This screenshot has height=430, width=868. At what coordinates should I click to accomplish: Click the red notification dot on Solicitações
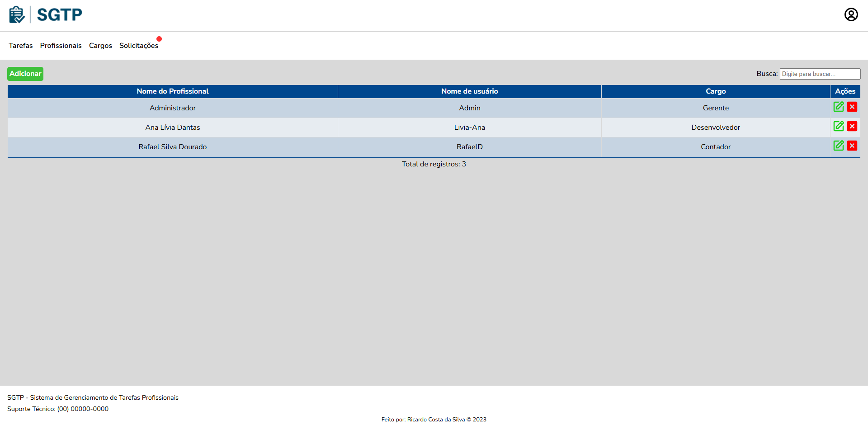pyautogui.click(x=159, y=39)
